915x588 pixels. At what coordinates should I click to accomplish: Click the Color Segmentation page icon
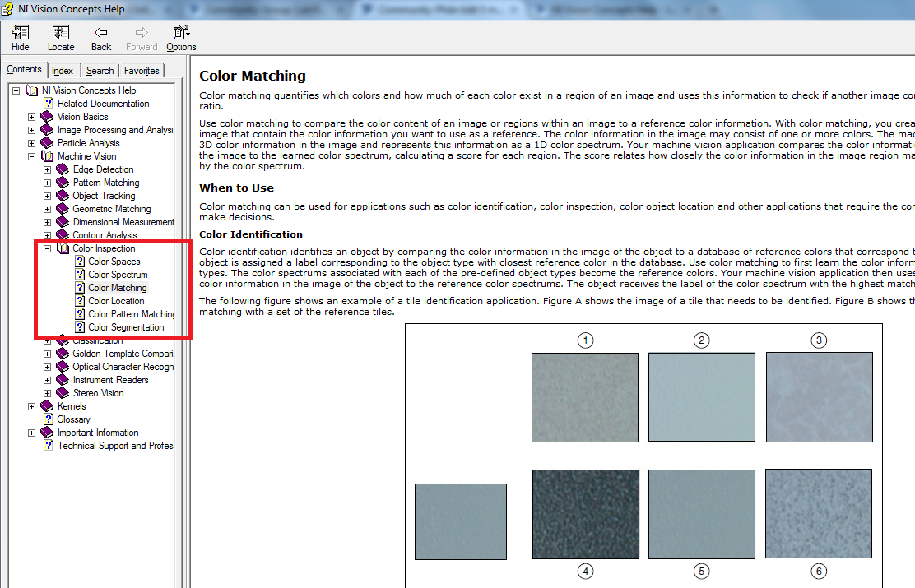tap(80, 327)
